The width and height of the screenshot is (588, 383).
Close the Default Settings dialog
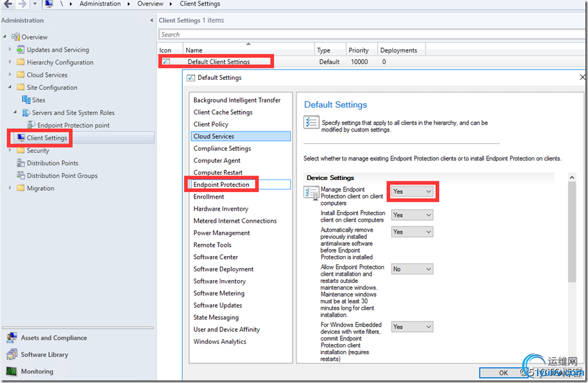[582, 77]
